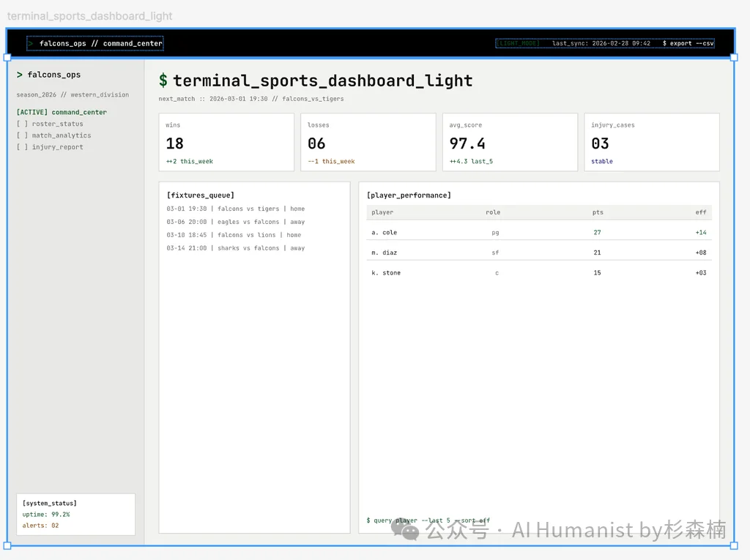Click the bottom-right selection handle of frame
Image resolution: width=750 pixels, height=560 pixels.
point(734,545)
